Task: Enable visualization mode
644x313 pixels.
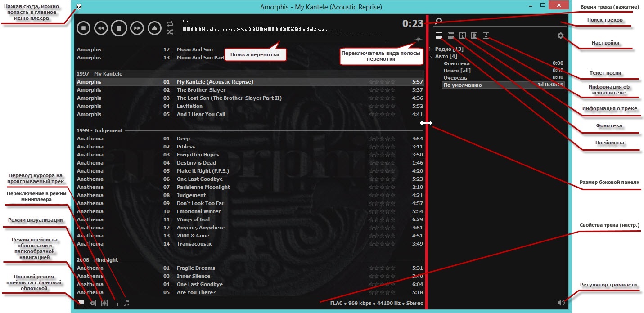Action: [x=104, y=303]
